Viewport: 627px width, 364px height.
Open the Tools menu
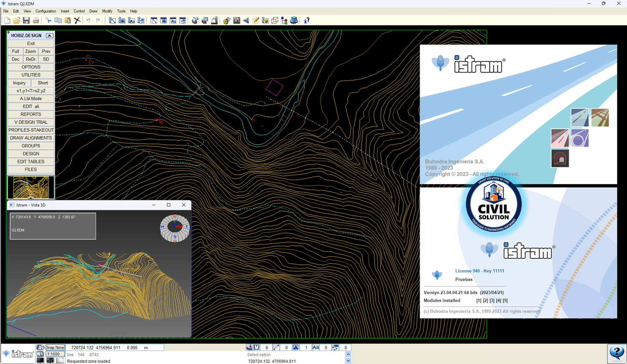pyautogui.click(x=121, y=11)
